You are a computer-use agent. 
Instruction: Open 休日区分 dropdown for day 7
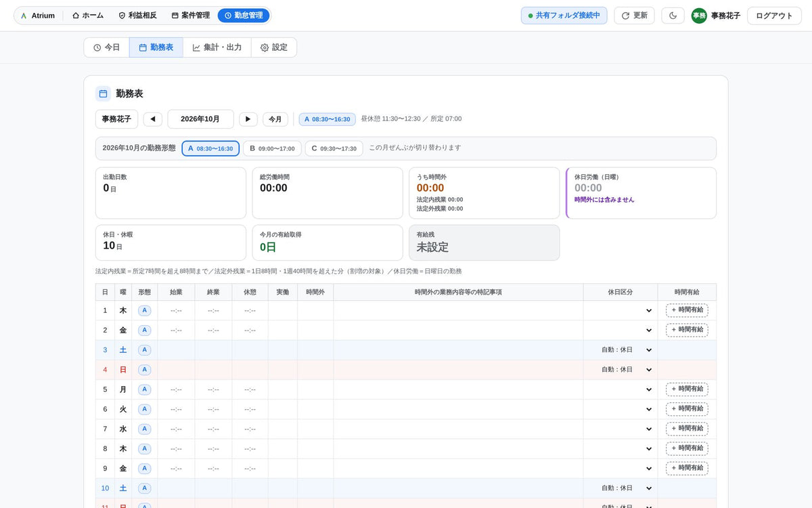point(621,429)
